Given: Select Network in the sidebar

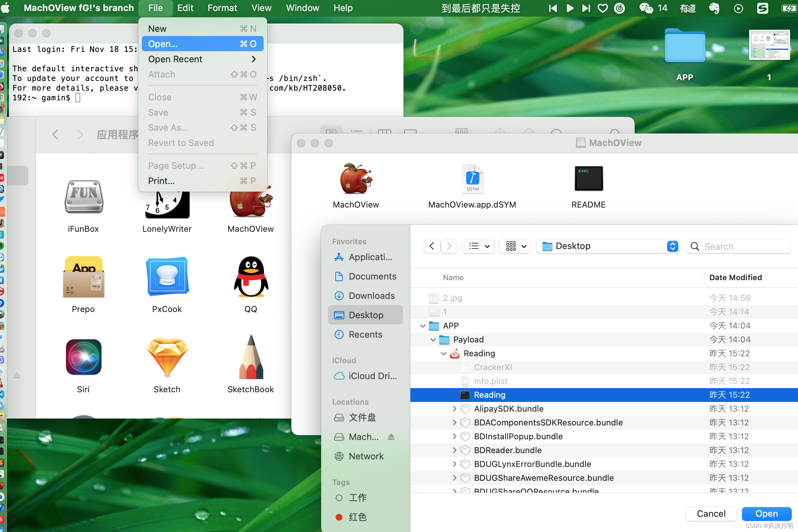Looking at the screenshot, I should (x=365, y=456).
